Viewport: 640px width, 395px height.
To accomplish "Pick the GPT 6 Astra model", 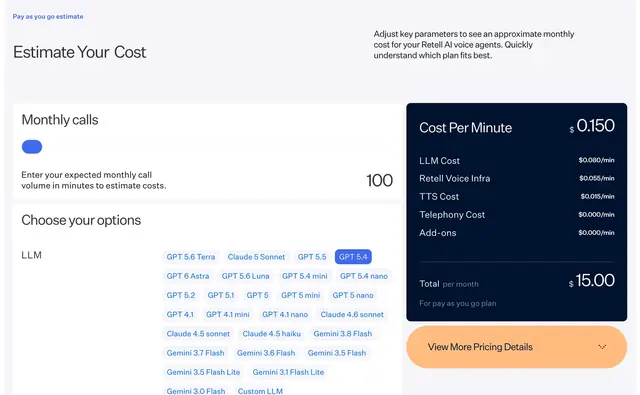I will pyautogui.click(x=188, y=276).
